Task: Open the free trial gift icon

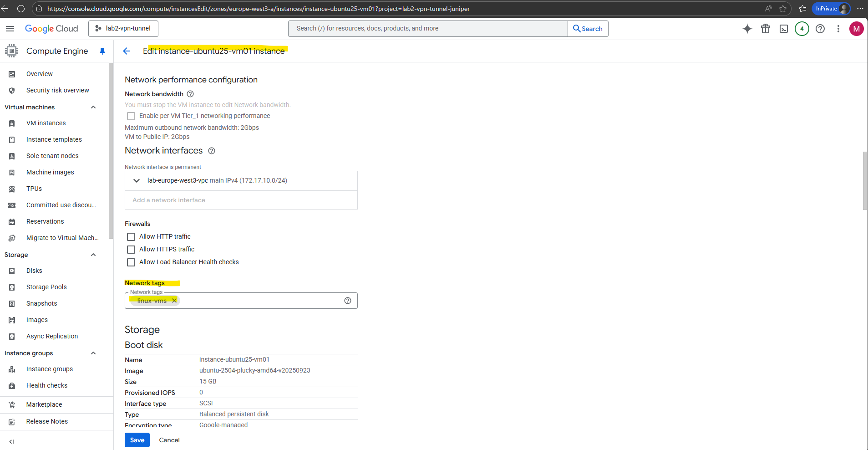Action: 766,29
